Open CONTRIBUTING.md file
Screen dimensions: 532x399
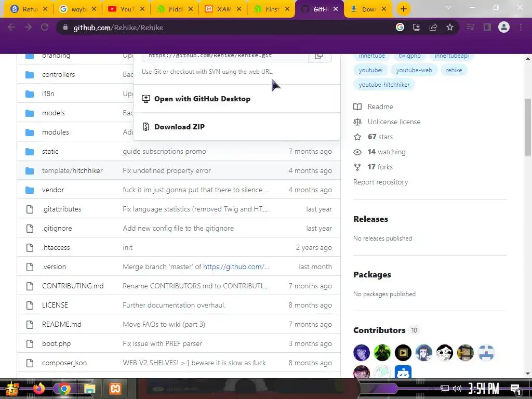[x=73, y=286]
